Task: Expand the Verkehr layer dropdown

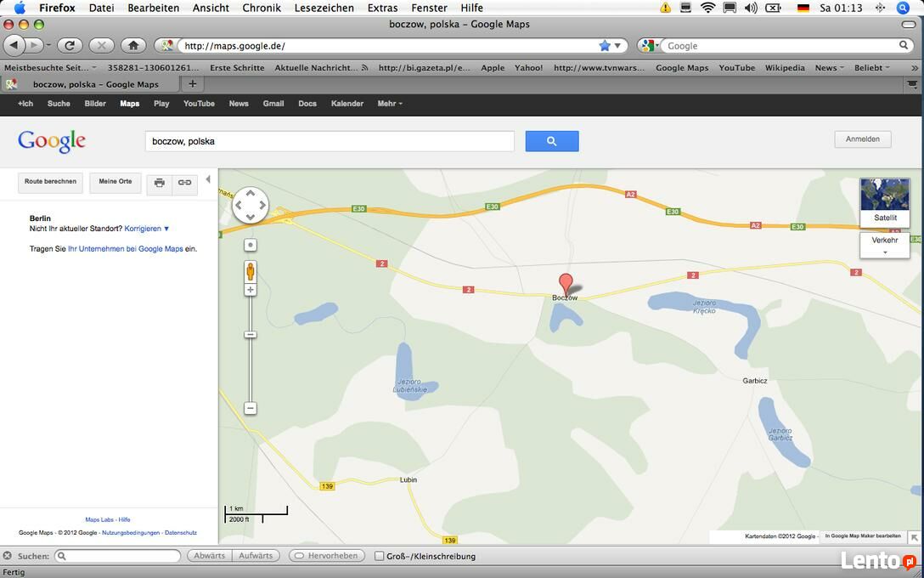Action: point(885,246)
